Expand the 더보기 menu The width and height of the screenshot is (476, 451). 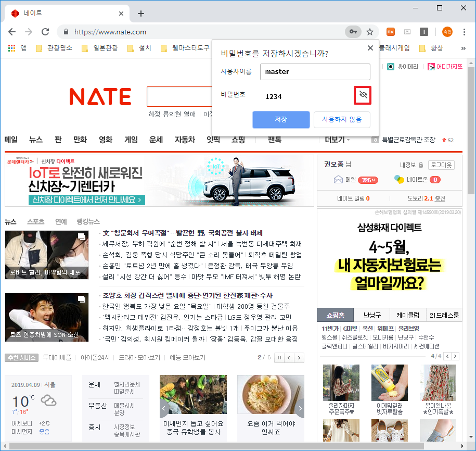click(337, 140)
